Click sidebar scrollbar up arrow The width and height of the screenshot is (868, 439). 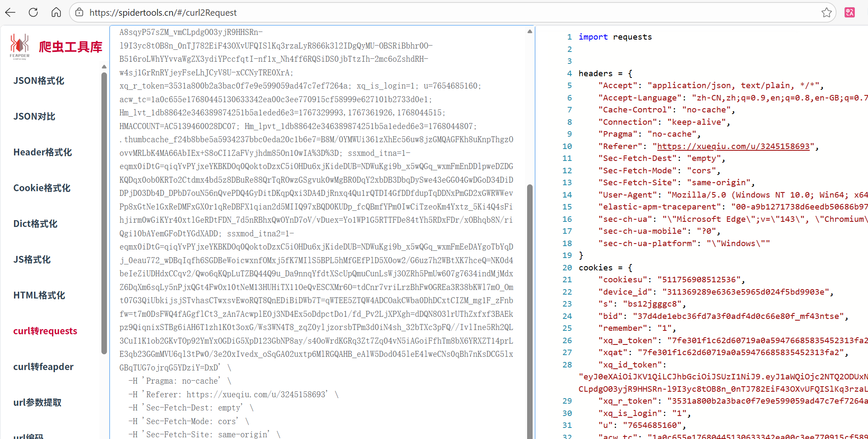tap(104, 67)
